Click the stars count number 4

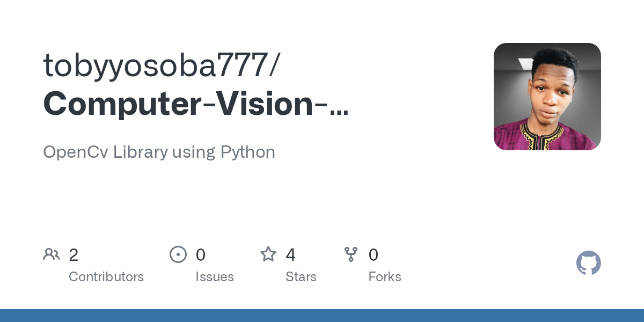coord(290,255)
